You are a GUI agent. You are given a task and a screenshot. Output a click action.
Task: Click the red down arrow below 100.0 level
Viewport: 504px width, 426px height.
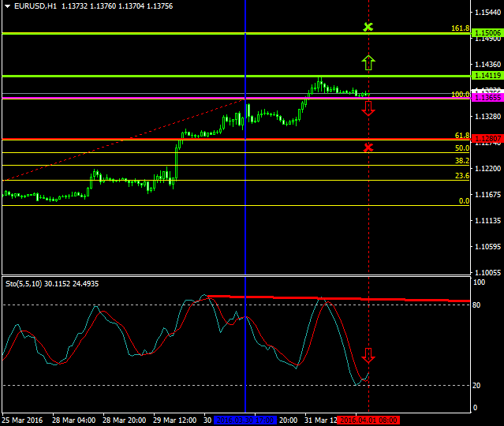368,108
